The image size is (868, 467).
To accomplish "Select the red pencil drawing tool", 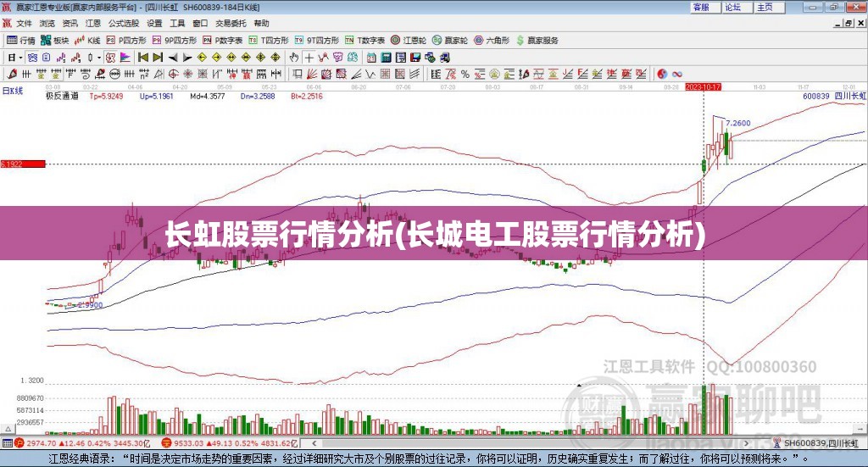I will (x=12, y=74).
